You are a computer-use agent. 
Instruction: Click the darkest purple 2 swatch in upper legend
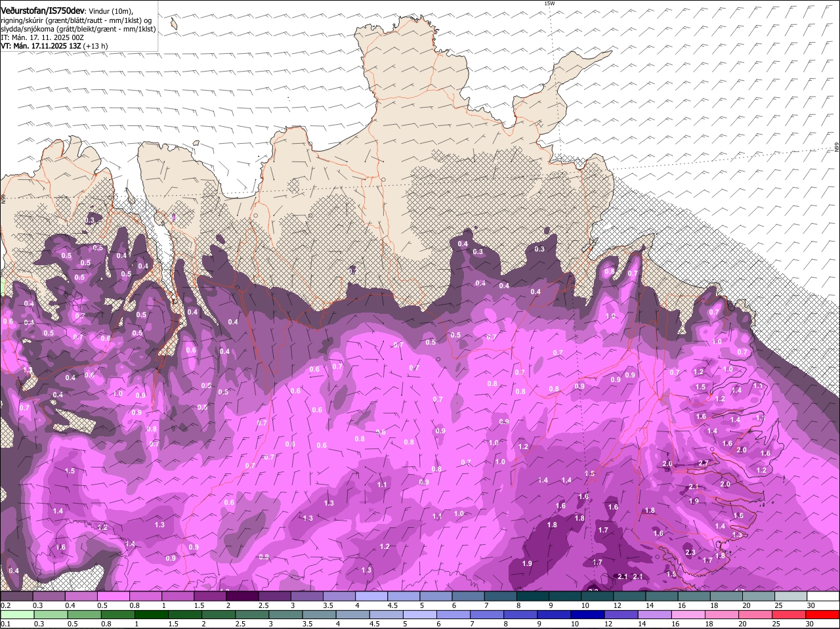(241, 596)
